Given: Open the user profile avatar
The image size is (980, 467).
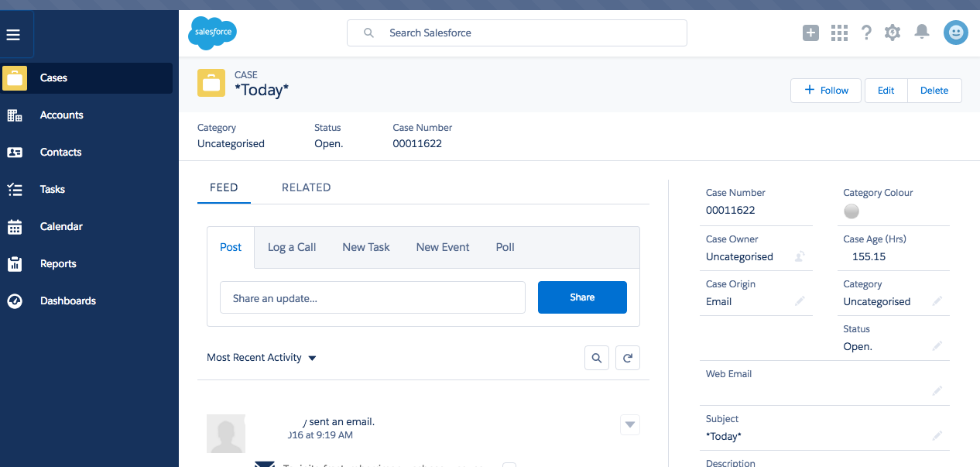Looking at the screenshot, I should (955, 33).
